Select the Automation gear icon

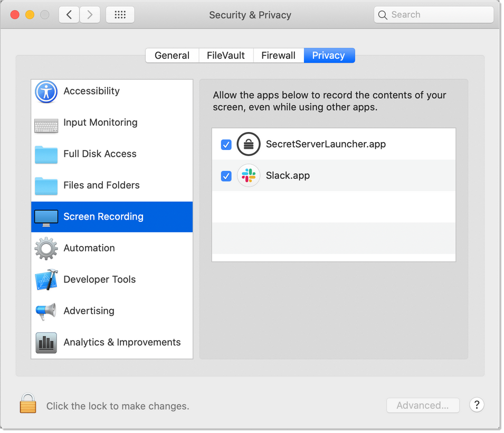[x=46, y=249]
